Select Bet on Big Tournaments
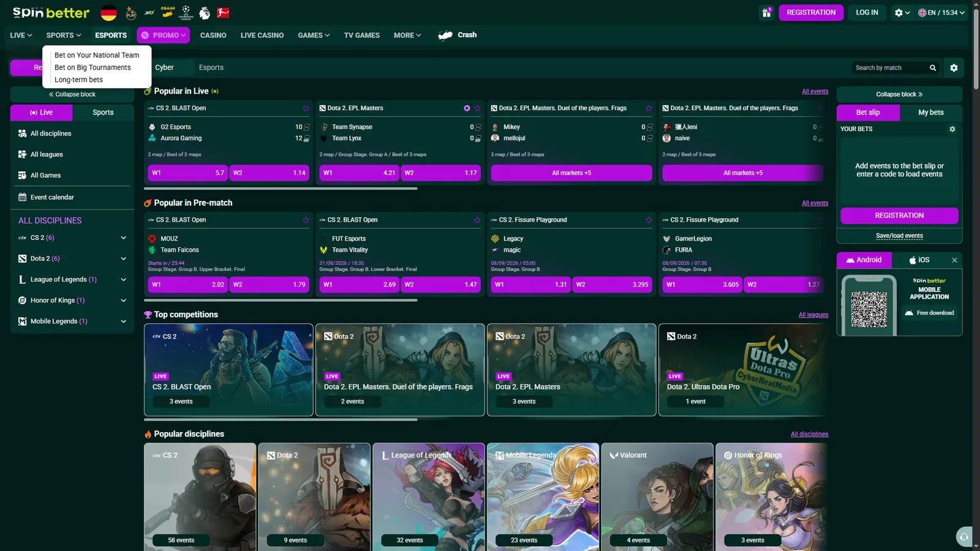 click(92, 67)
